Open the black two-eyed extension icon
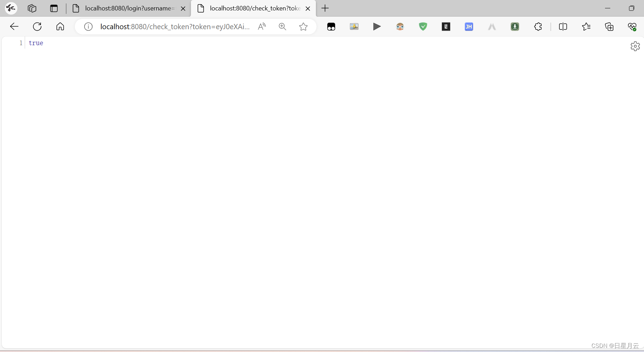The height and width of the screenshot is (352, 644). tap(331, 26)
